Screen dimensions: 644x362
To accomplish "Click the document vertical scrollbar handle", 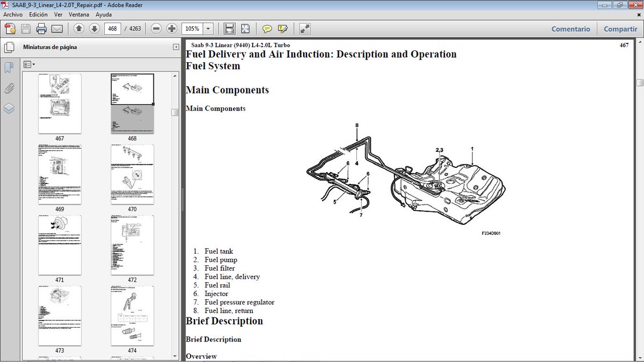I will pos(640,83).
